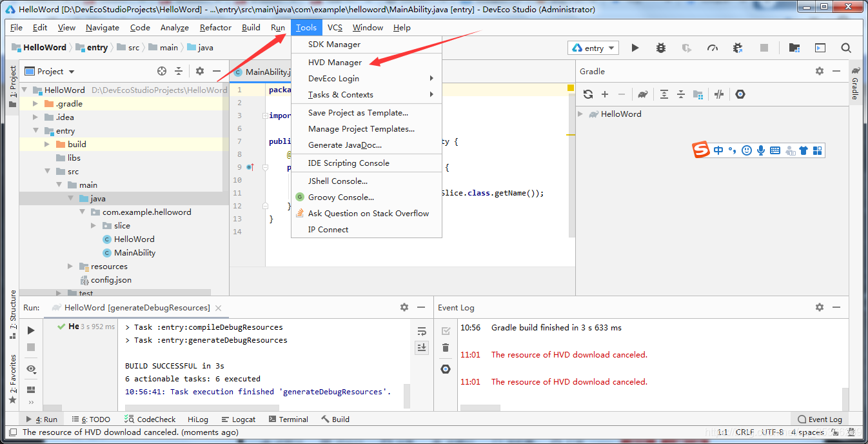Select Groovy Console menu entry

coord(366,197)
